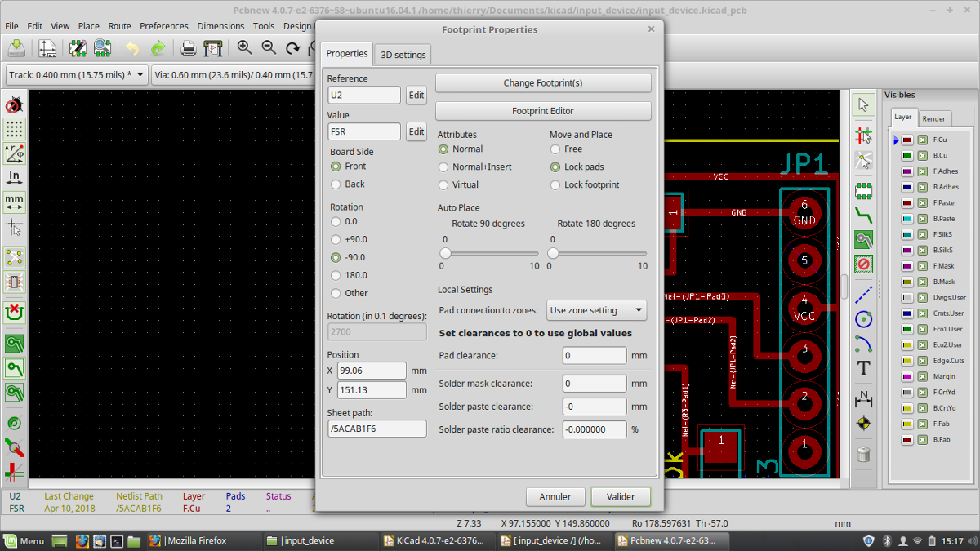Image resolution: width=980 pixels, height=551 pixels.
Task: Toggle grid display icon in left toolbar
Action: coord(14,129)
